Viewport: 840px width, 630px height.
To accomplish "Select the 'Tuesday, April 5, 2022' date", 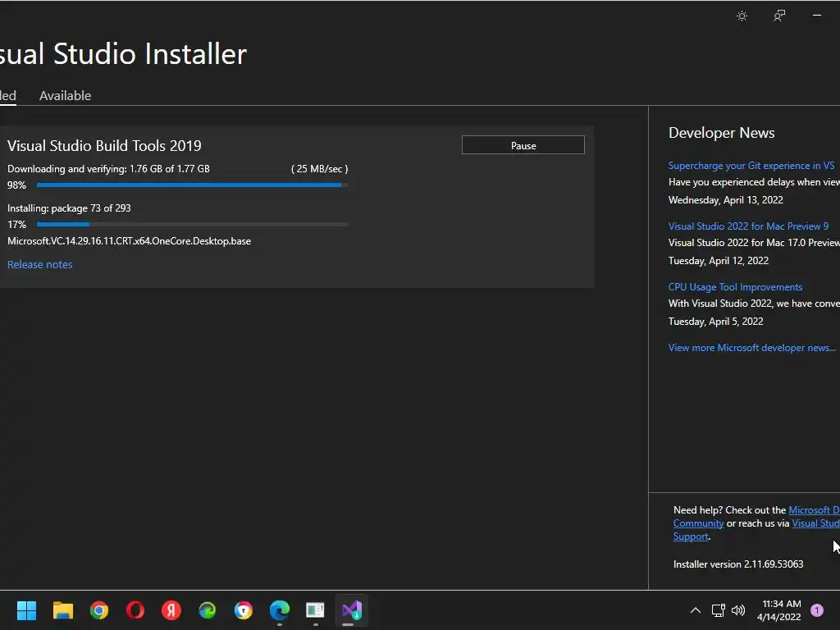I will tap(715, 322).
